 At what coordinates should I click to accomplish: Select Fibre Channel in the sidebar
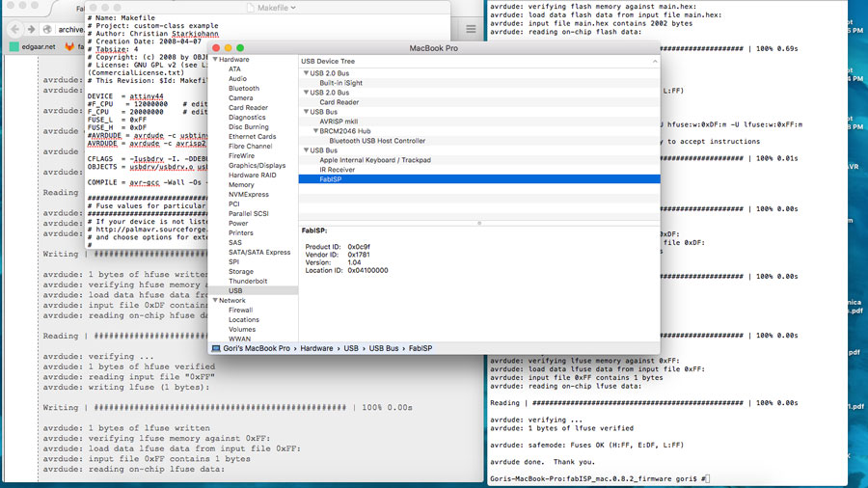tap(250, 146)
